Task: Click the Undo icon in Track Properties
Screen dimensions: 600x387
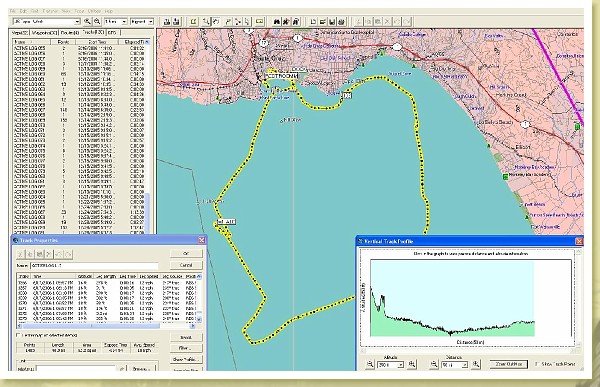Action: click(x=59, y=254)
